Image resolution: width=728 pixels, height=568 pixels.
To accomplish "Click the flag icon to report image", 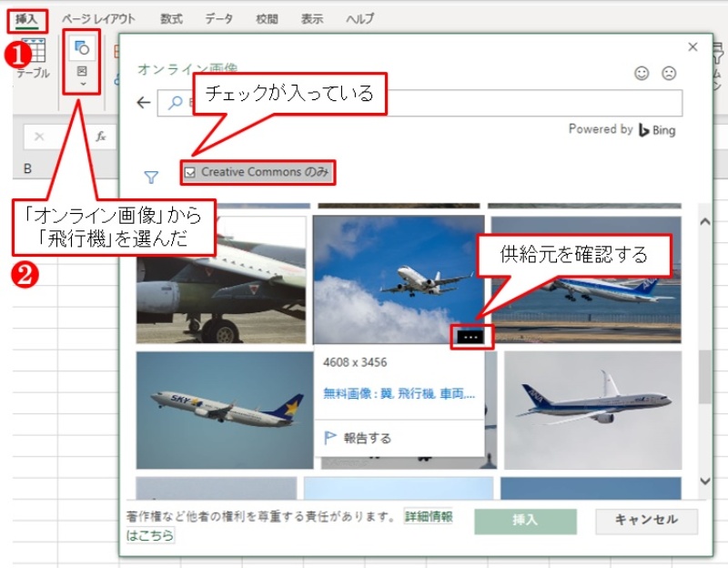I will point(330,438).
